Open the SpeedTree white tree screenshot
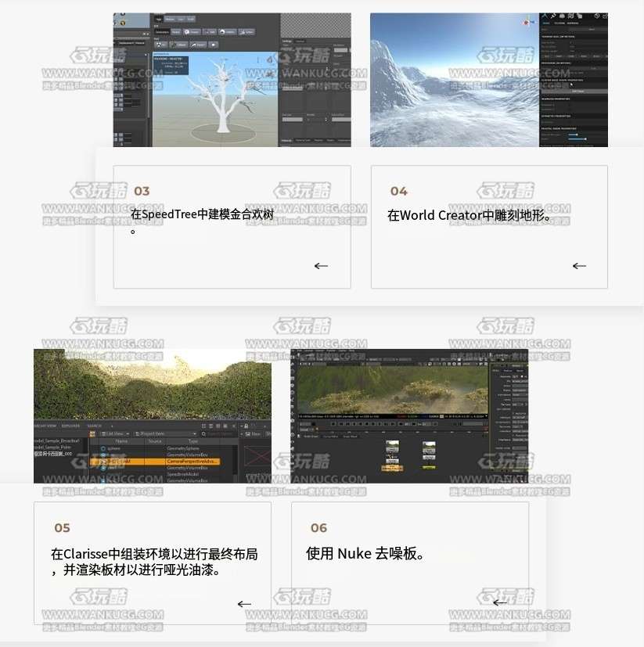This screenshot has height=647, width=644. [232, 80]
